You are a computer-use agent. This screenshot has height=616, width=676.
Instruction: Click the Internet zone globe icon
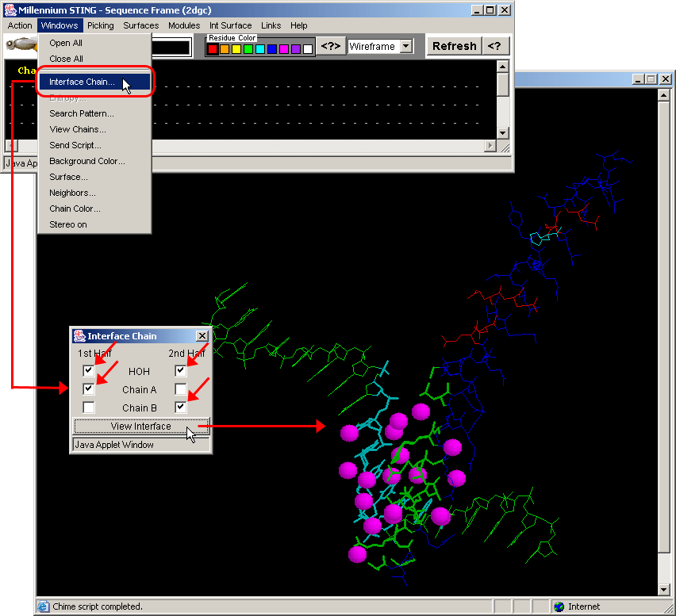(x=559, y=606)
